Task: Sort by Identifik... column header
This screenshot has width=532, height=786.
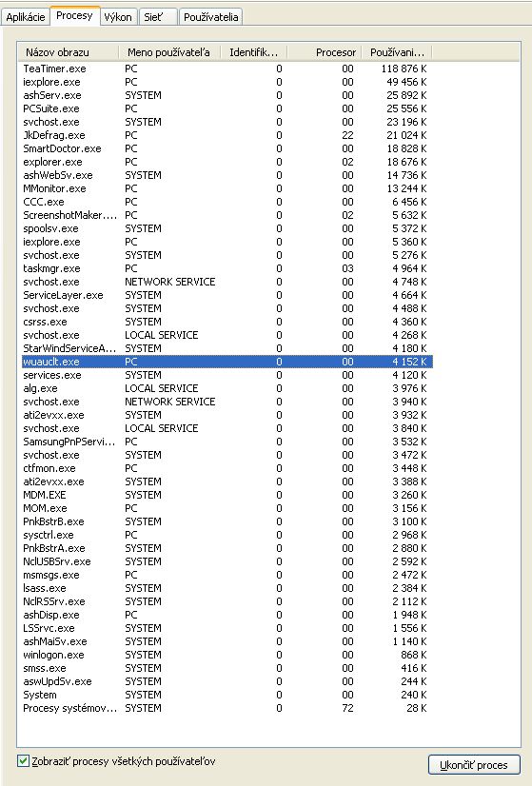Action: [254, 52]
